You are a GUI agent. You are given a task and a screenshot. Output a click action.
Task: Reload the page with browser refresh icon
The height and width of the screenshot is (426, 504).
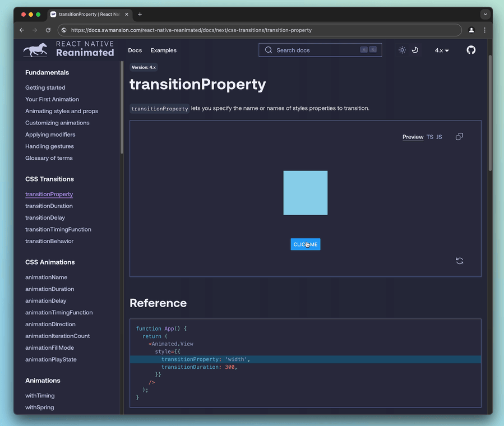coord(48,30)
